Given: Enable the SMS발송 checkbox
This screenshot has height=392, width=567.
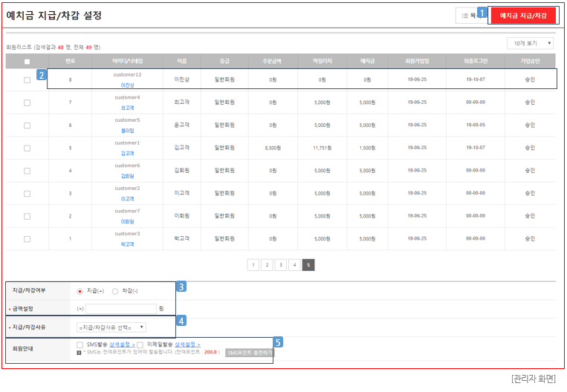Looking at the screenshot, I should click(80, 345).
